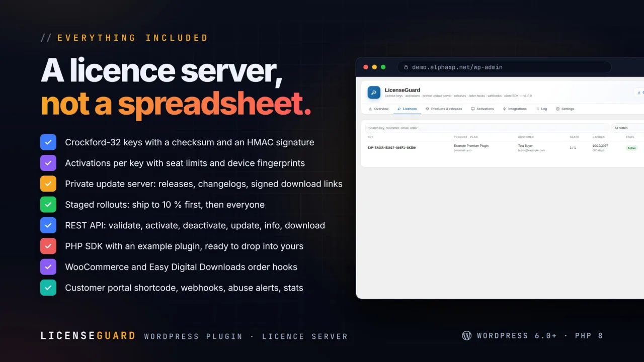Click the green check beside Staged rollouts
The height and width of the screenshot is (362, 644).
48,205
